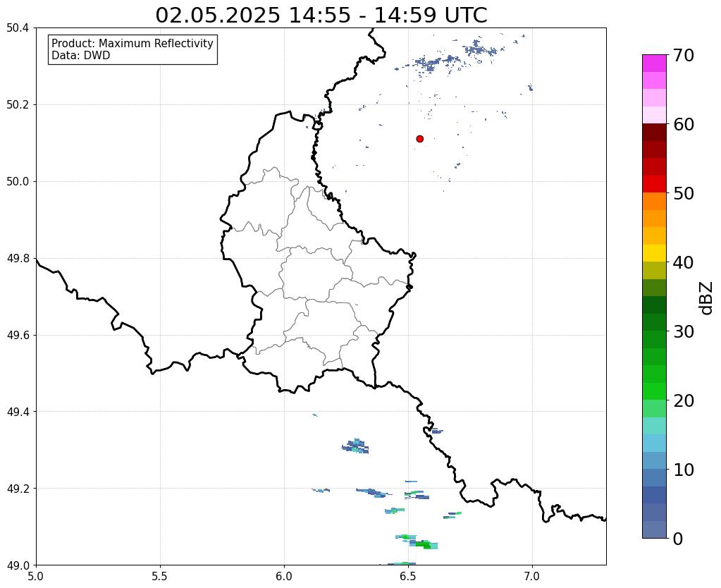Click the dBZ colorbar axis label
Viewport: 721px width, 588px height.
(x=707, y=298)
